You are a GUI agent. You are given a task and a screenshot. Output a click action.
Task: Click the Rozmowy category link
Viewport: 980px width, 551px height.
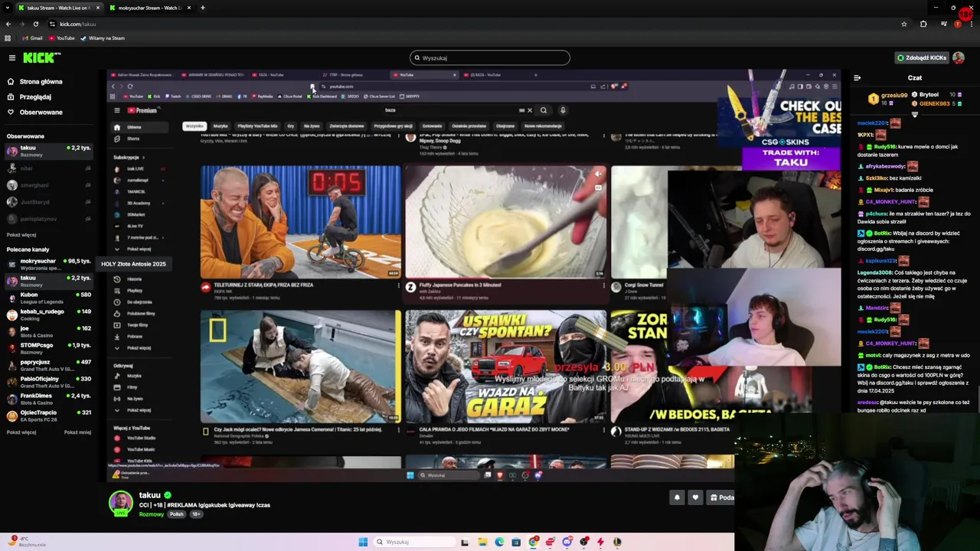tap(151, 514)
